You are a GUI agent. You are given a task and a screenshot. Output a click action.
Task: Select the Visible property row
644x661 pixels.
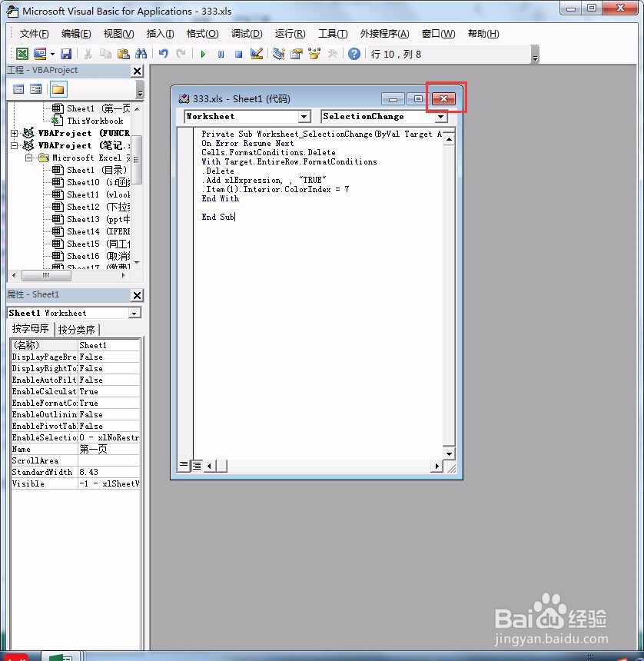75,483
